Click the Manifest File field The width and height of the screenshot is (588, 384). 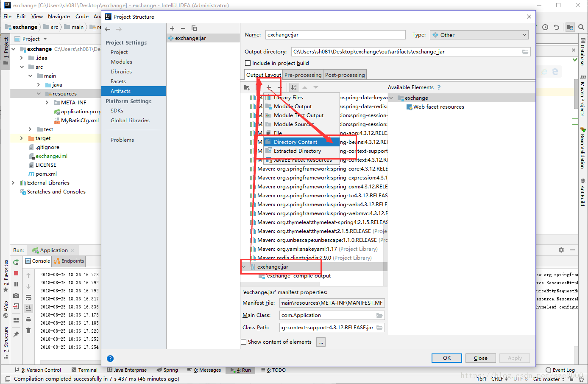pyautogui.click(x=332, y=303)
